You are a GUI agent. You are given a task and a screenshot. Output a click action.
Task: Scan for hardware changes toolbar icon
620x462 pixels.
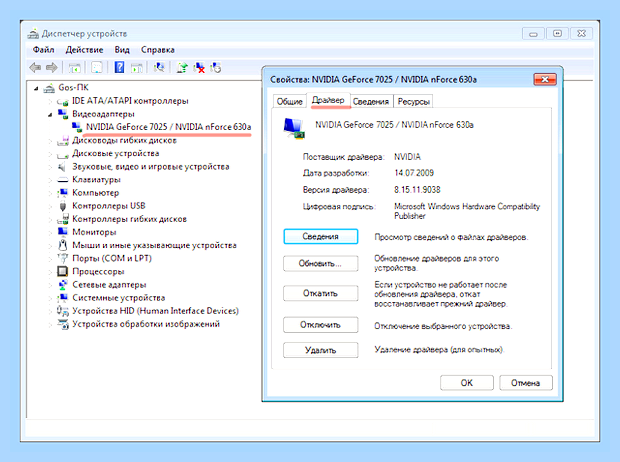[159, 68]
